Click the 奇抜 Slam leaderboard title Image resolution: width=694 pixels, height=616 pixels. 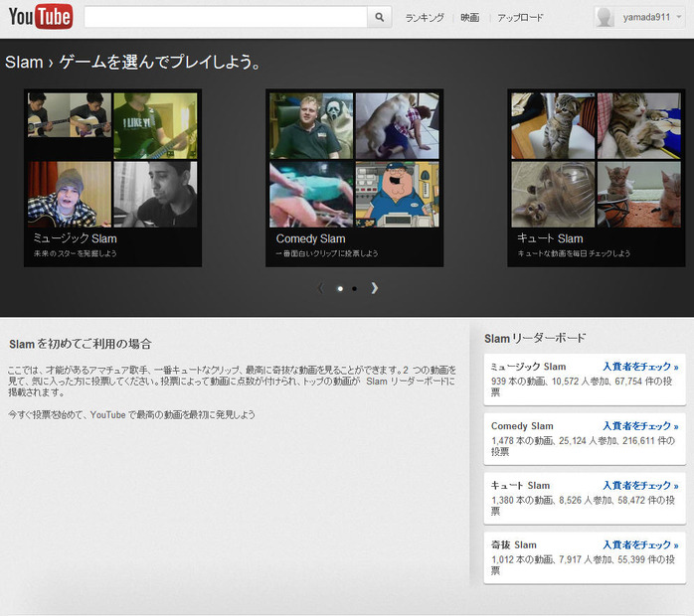click(514, 544)
